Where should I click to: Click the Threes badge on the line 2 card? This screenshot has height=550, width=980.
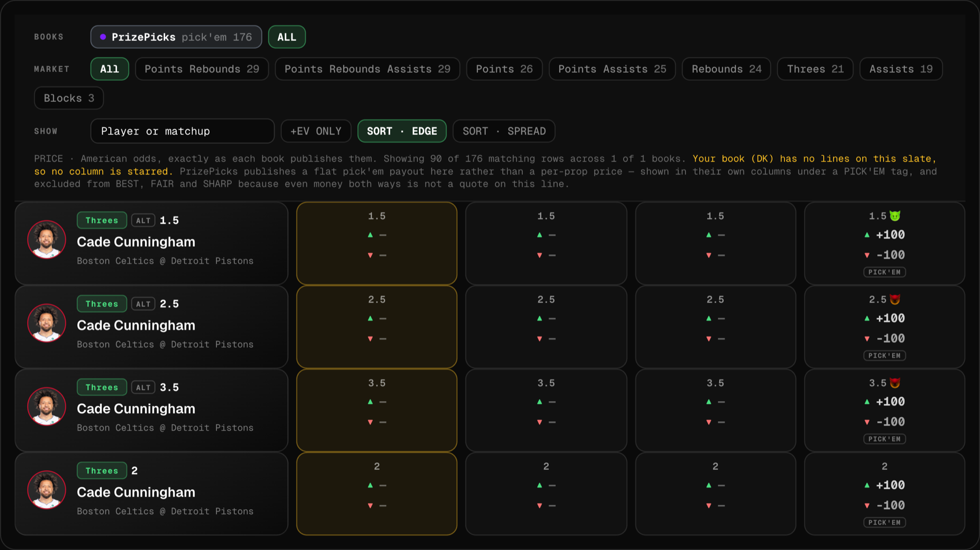[102, 471]
